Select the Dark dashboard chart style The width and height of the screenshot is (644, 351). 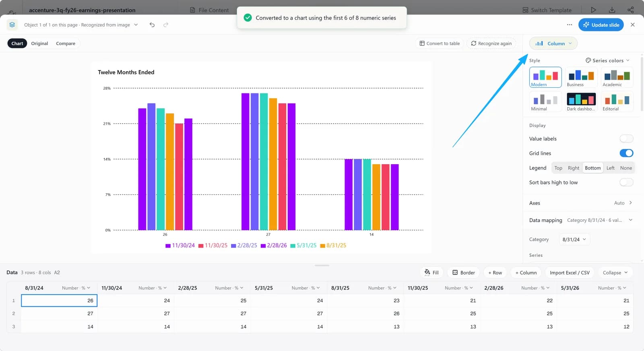pos(581,101)
